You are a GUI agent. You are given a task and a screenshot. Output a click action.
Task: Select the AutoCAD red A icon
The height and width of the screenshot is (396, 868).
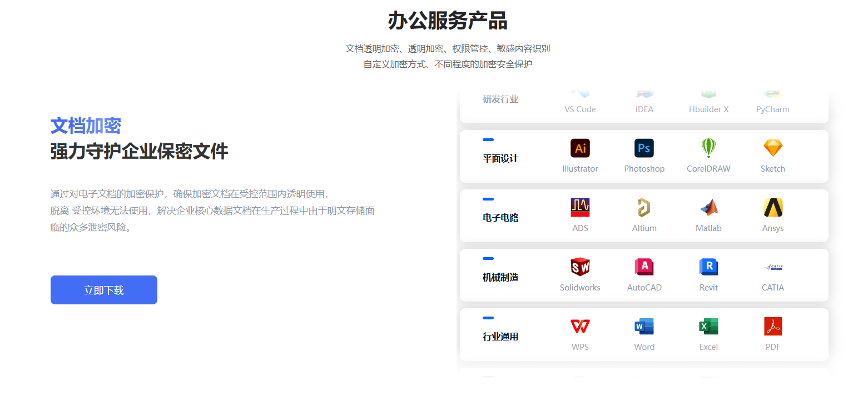coord(644,267)
